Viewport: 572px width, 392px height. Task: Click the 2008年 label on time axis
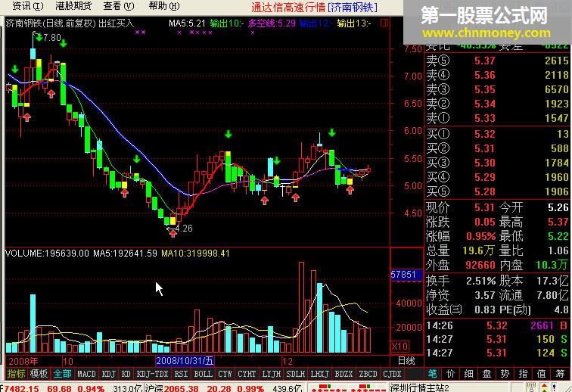point(23,361)
